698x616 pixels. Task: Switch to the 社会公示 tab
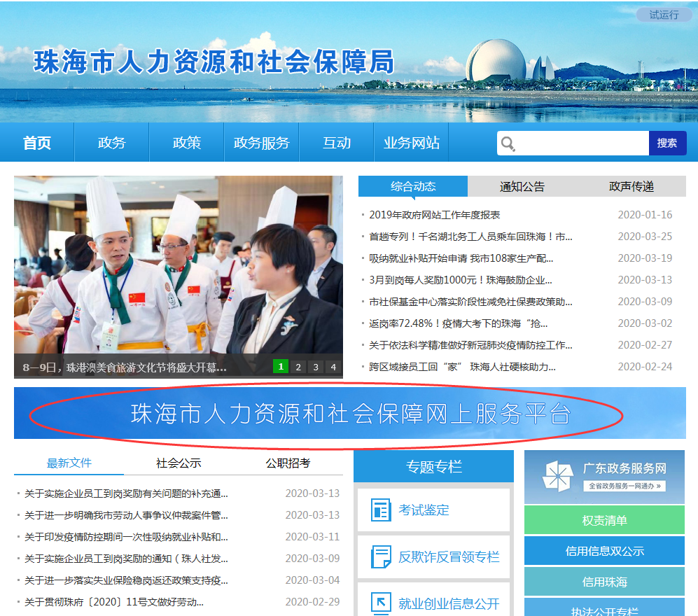[179, 463]
